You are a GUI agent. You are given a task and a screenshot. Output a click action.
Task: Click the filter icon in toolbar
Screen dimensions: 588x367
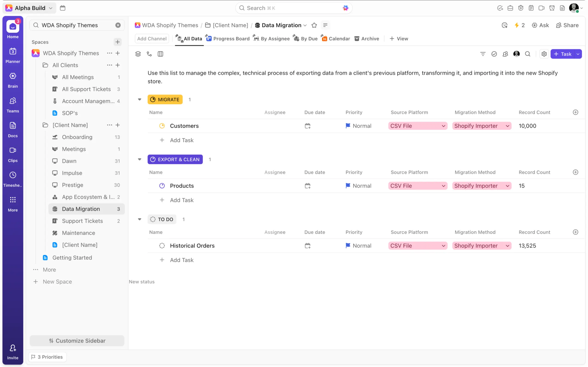[x=483, y=54]
